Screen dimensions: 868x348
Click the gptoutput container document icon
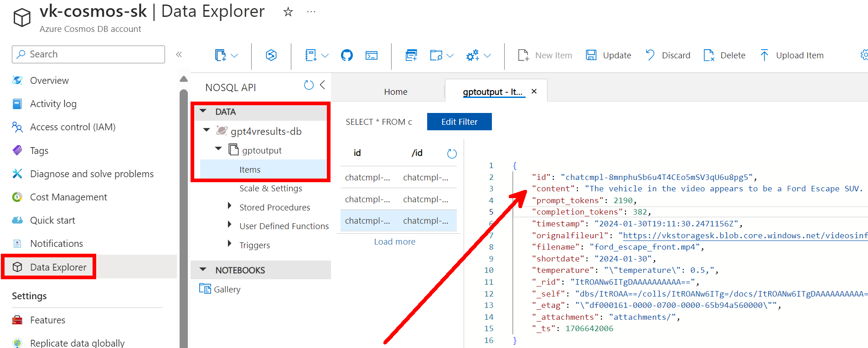click(233, 149)
